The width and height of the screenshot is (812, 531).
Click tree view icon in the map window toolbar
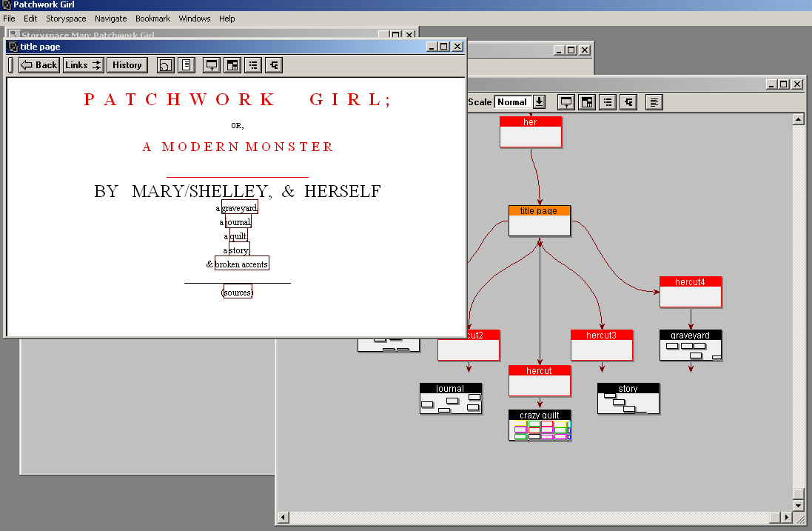pos(628,102)
